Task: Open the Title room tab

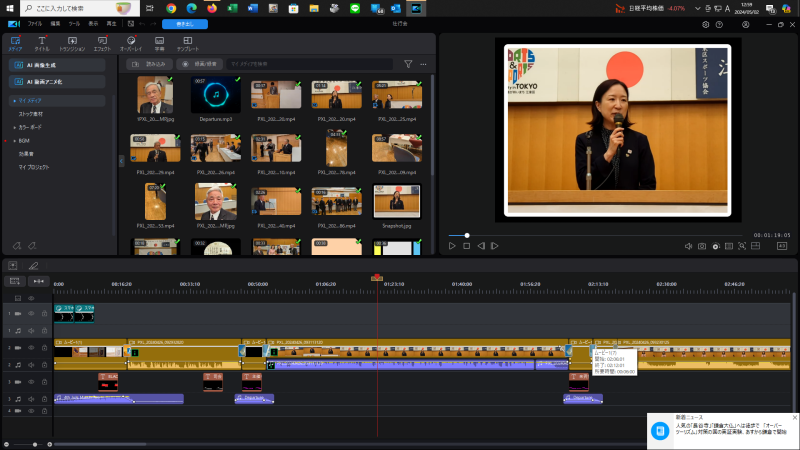Action: click(x=42, y=43)
